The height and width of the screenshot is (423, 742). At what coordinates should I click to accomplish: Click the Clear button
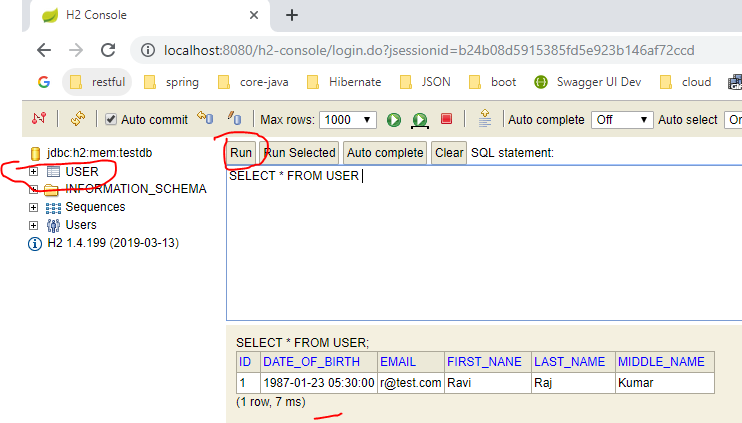click(449, 153)
